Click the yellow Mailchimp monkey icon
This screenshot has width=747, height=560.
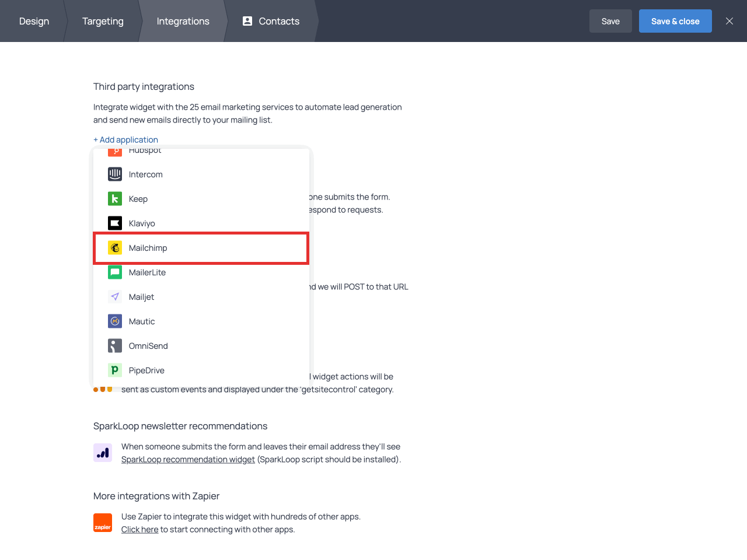(x=115, y=248)
